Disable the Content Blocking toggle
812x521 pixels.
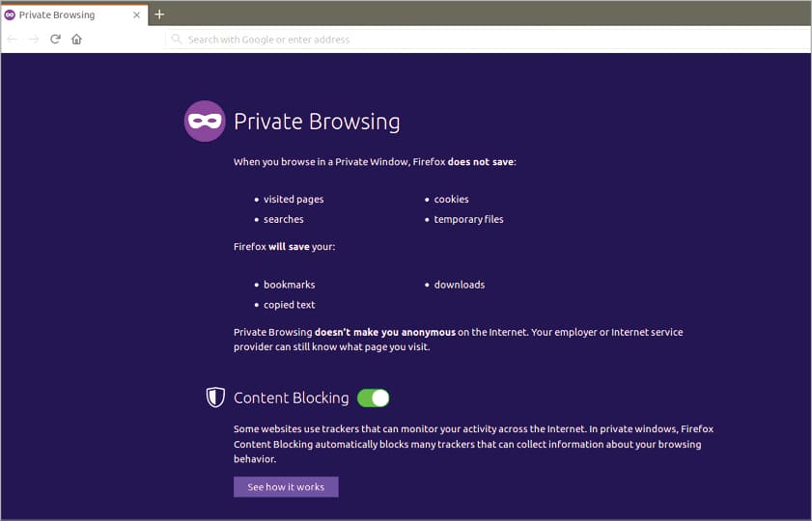373,398
